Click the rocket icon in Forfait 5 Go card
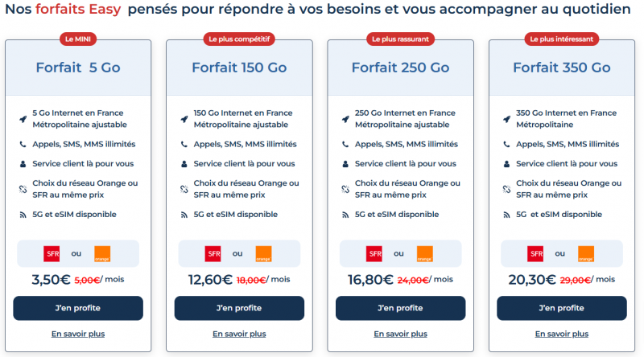 tap(23, 119)
